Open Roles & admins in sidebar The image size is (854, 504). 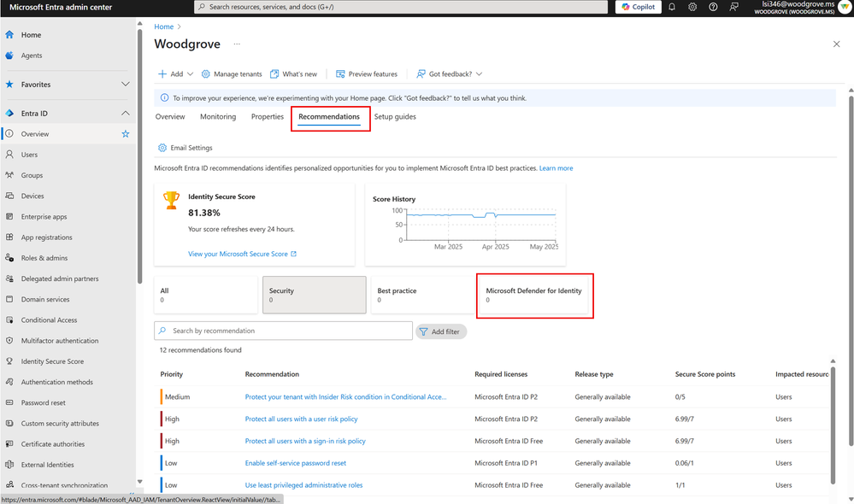click(x=44, y=258)
